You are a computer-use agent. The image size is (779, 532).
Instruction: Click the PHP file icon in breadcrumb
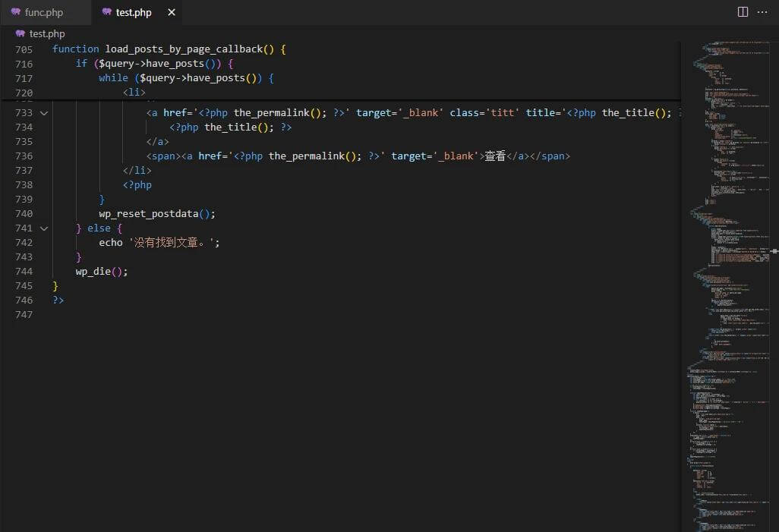point(20,34)
